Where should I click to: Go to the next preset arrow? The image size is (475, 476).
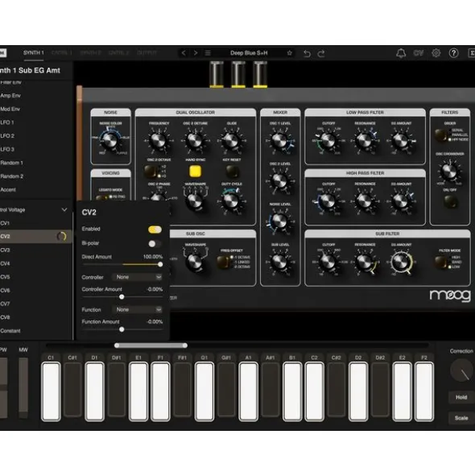point(196,53)
